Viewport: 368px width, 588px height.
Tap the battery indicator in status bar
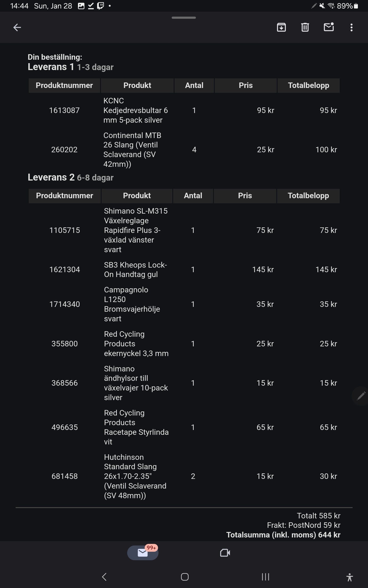(x=356, y=6)
